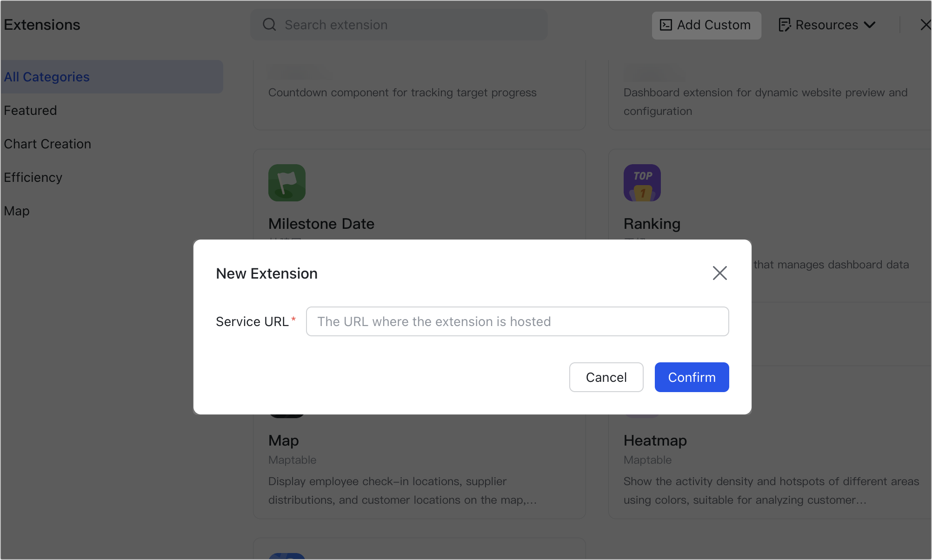Screen dimensions: 932x560
Task: Click the Ranking TOP 1 trophy icon
Action: coord(642,183)
